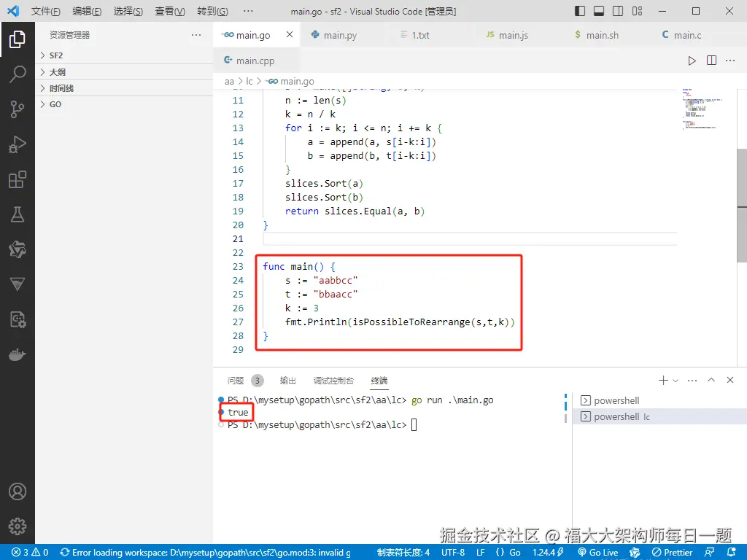Image resolution: width=747 pixels, height=560 pixels.
Task: Open the Search view in activity bar
Action: (x=18, y=74)
